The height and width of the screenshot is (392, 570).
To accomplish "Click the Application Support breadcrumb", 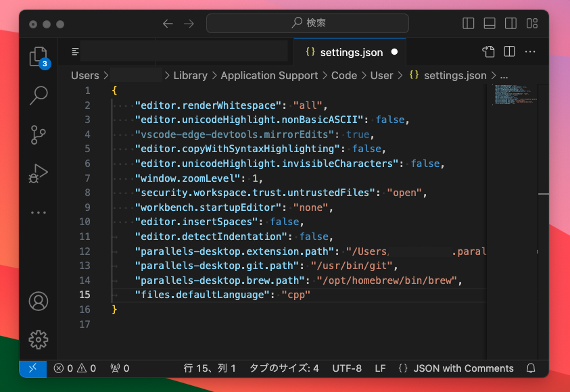I will [269, 76].
